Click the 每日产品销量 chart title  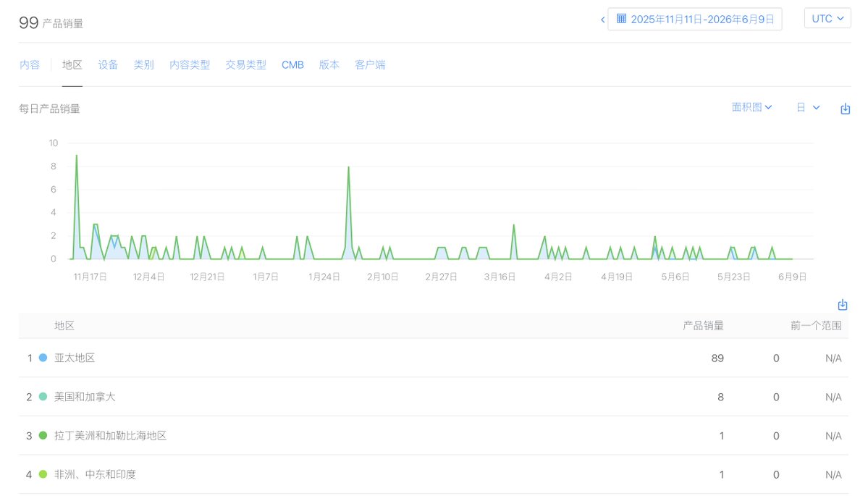(x=49, y=109)
